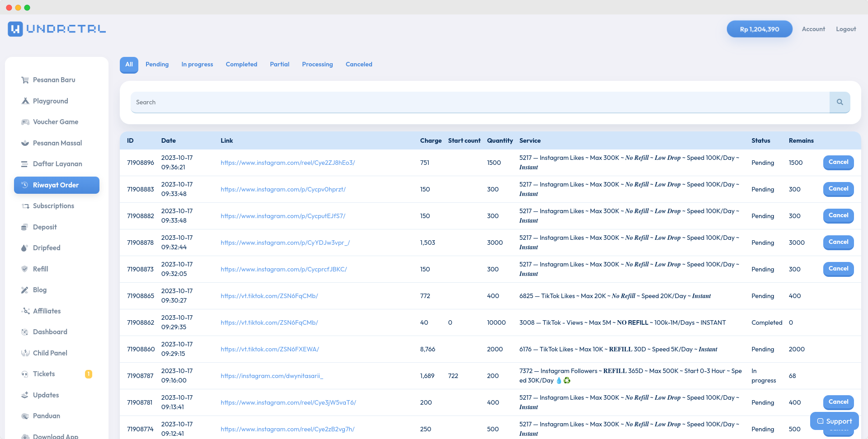Select the Pesanan Massal icon
The height and width of the screenshot is (439, 868).
click(x=25, y=143)
